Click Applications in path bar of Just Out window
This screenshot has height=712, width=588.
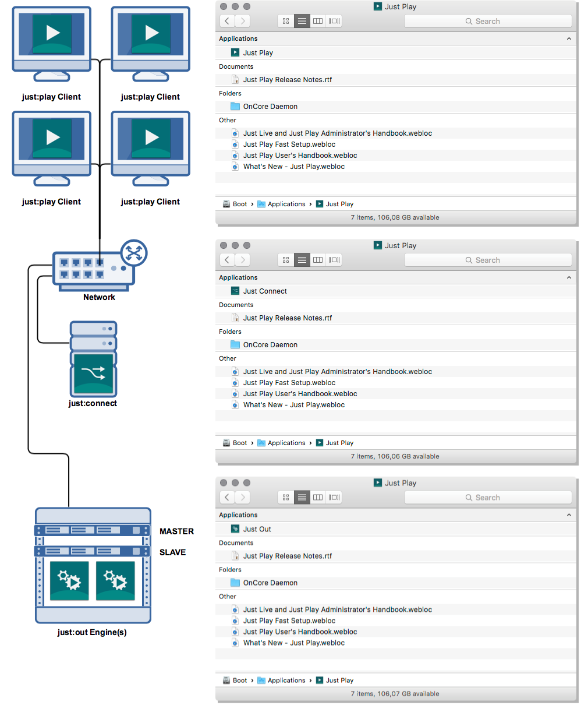[281, 681]
